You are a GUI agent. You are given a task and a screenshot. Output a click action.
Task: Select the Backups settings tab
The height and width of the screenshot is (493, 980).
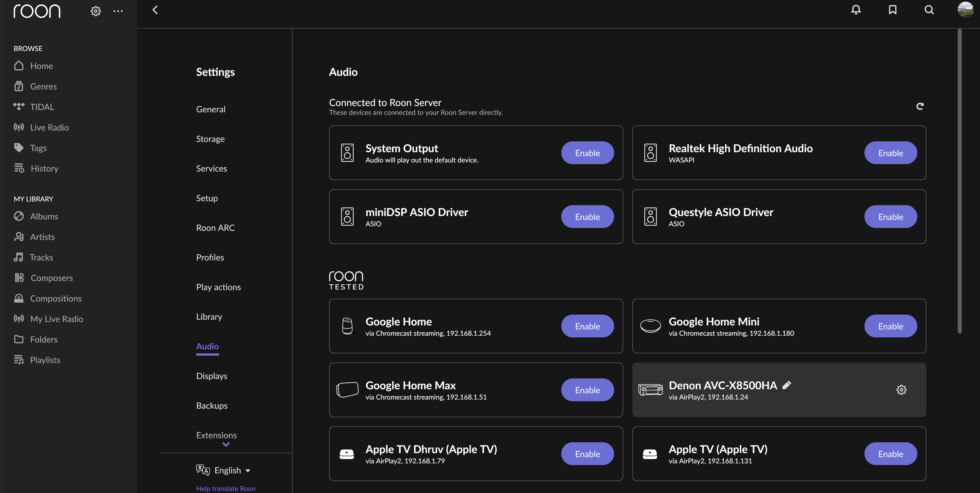(x=212, y=406)
